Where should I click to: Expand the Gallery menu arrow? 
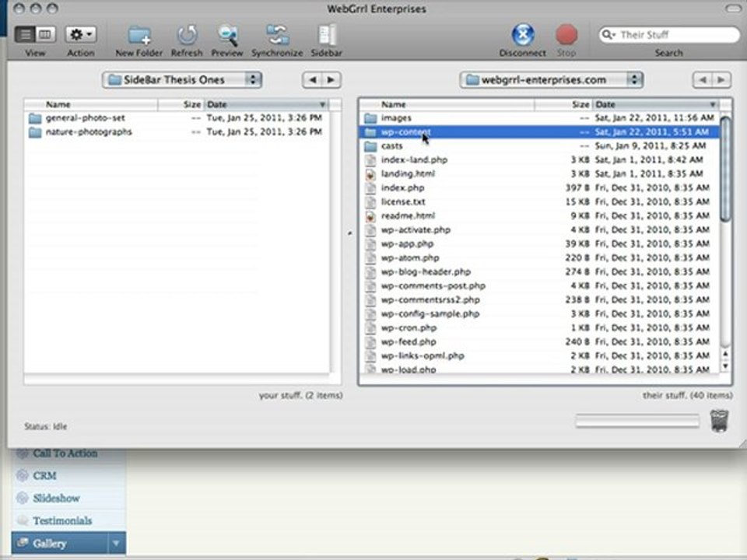point(116,544)
